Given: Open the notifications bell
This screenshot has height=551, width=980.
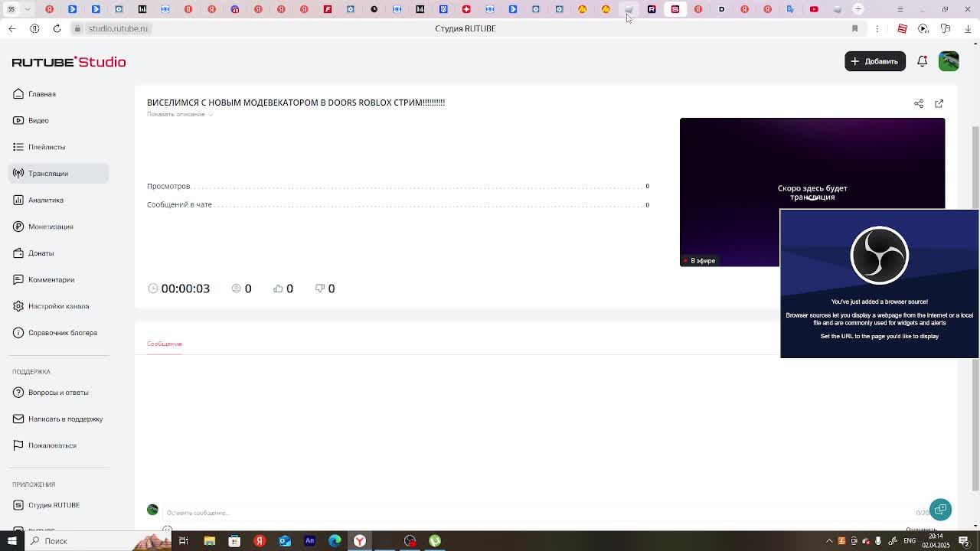Looking at the screenshot, I should coord(923,61).
